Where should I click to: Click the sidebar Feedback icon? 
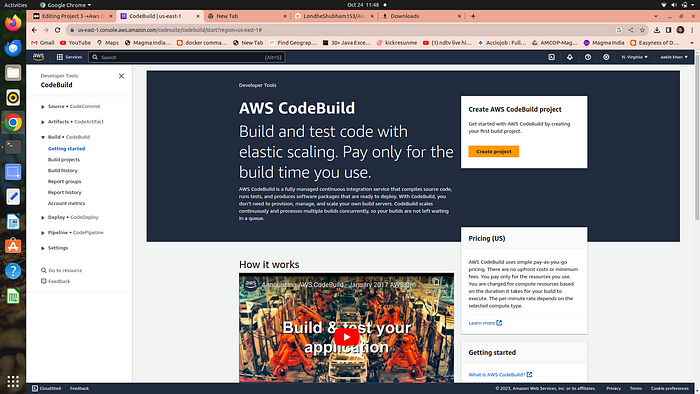pos(43,281)
